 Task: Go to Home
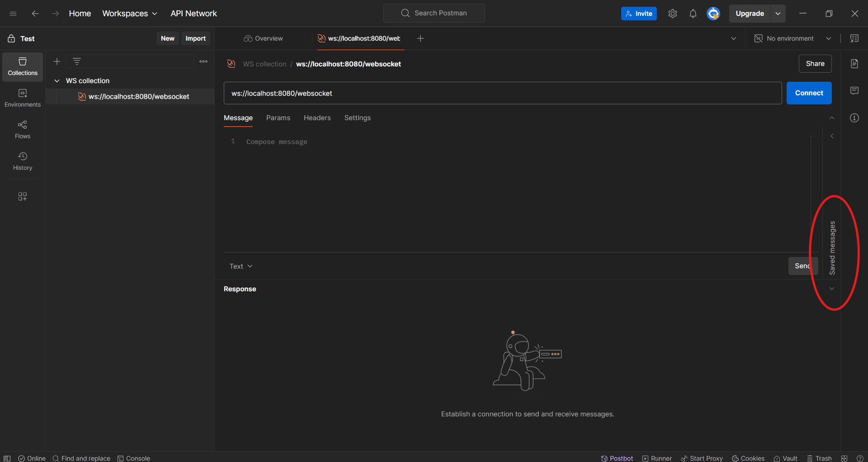pyautogui.click(x=80, y=14)
